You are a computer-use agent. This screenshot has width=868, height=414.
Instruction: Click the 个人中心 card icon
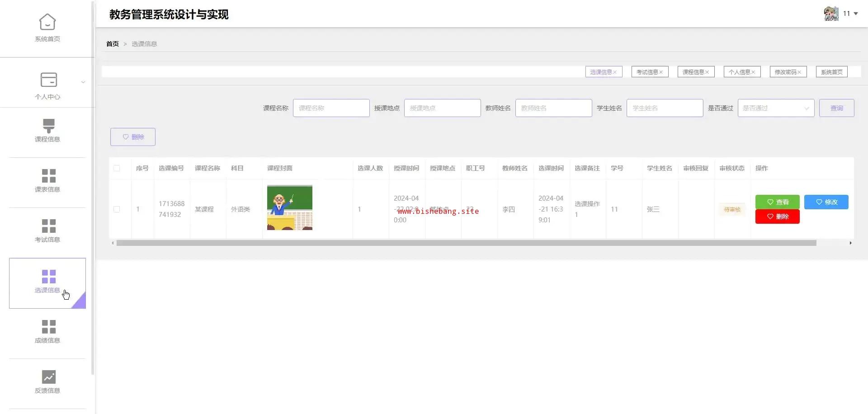pyautogui.click(x=48, y=80)
